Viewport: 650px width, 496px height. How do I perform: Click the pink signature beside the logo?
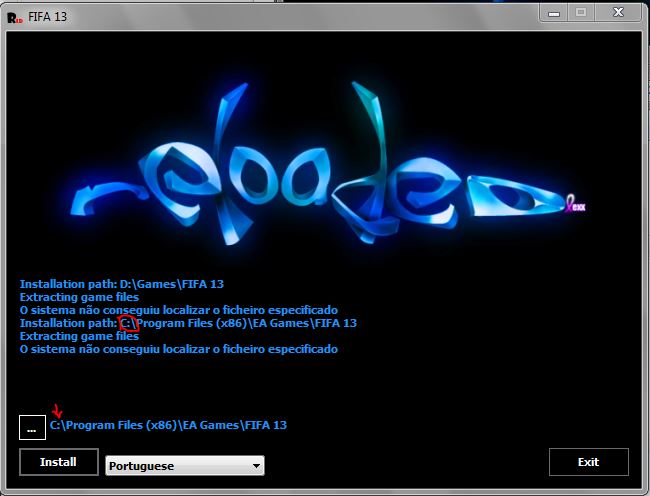point(575,206)
